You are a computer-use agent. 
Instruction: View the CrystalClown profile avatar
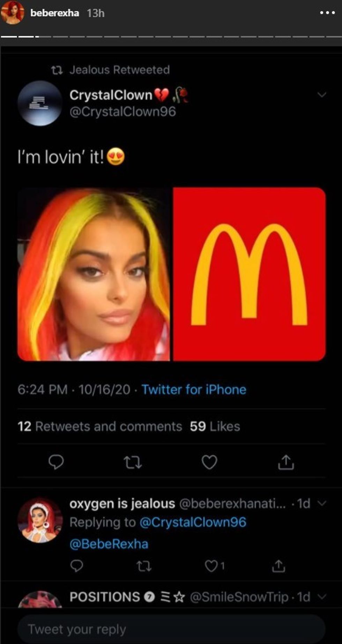pos(40,103)
